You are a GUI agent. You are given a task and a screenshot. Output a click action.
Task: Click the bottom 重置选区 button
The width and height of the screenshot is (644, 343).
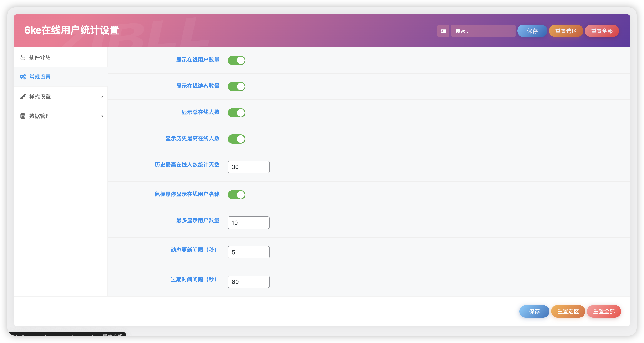point(568,311)
